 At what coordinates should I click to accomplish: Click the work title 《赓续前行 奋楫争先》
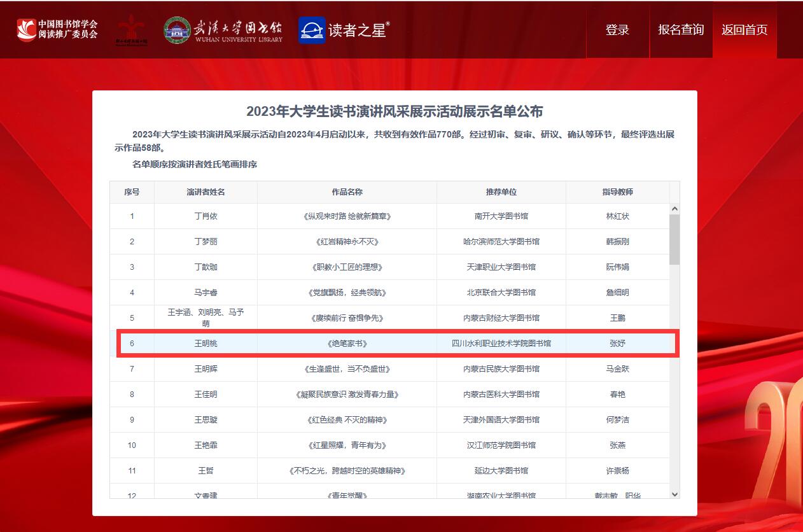(x=347, y=318)
